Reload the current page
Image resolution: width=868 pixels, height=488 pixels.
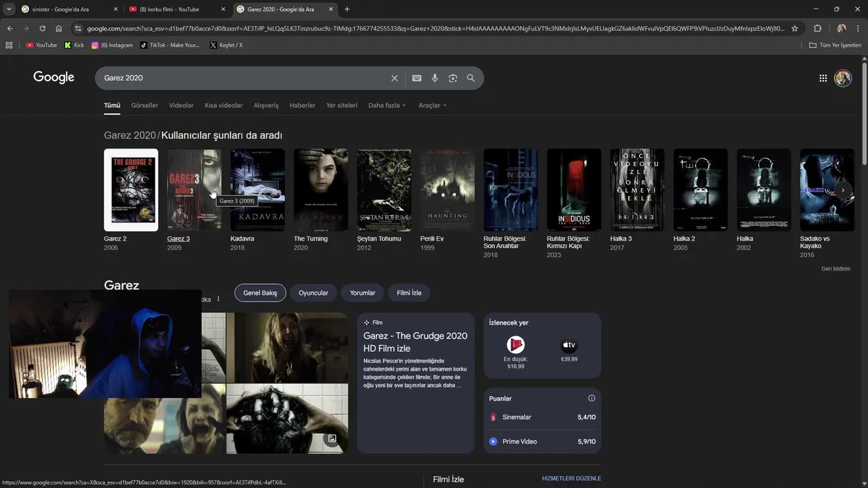coord(42,28)
